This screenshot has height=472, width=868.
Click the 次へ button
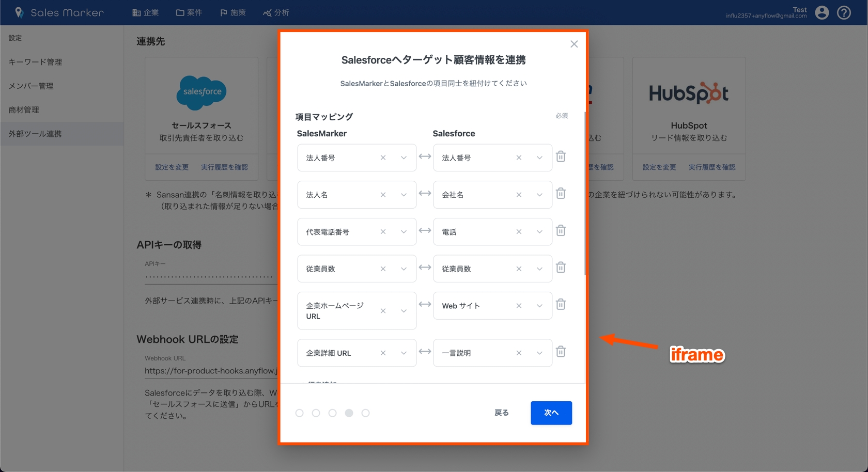tap(551, 413)
